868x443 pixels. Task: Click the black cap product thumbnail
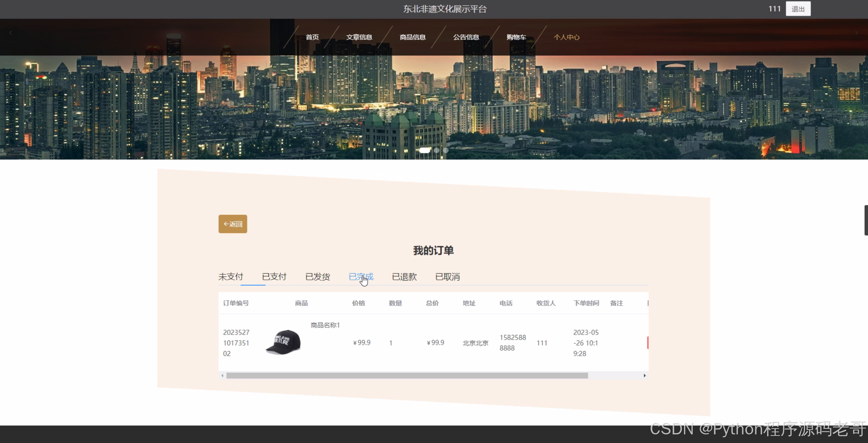tap(284, 342)
